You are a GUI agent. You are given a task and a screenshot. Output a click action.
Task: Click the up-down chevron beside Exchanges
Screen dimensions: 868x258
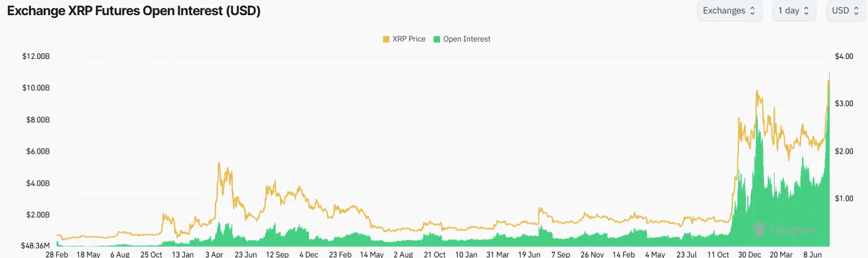(x=752, y=11)
